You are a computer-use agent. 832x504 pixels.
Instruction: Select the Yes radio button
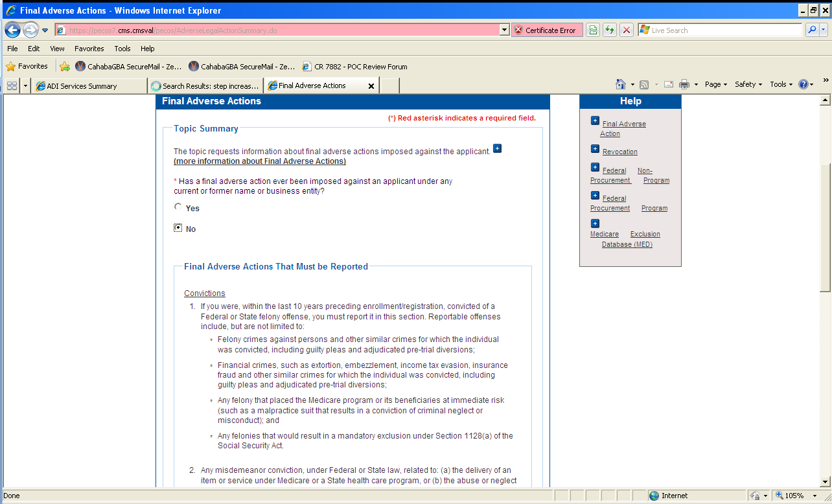point(178,207)
